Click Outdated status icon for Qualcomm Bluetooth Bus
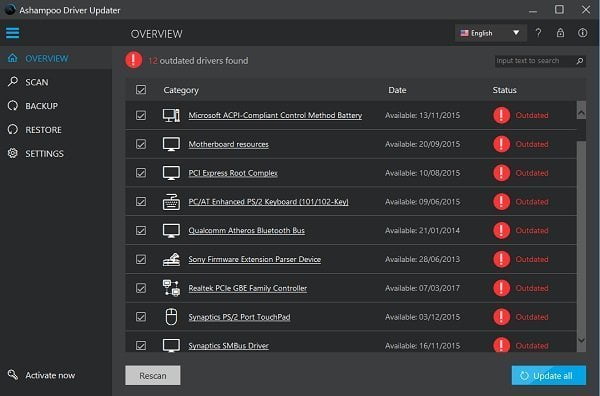This screenshot has height=396, width=600. [501, 231]
